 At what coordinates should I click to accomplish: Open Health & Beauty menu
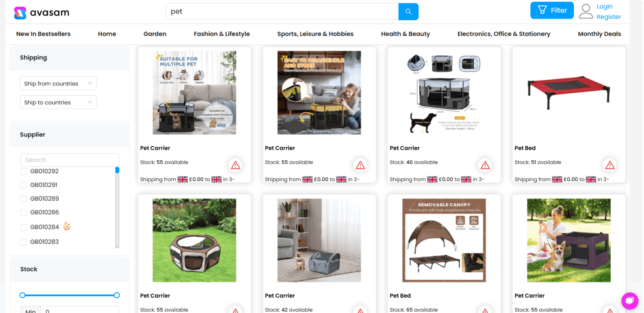(x=405, y=34)
